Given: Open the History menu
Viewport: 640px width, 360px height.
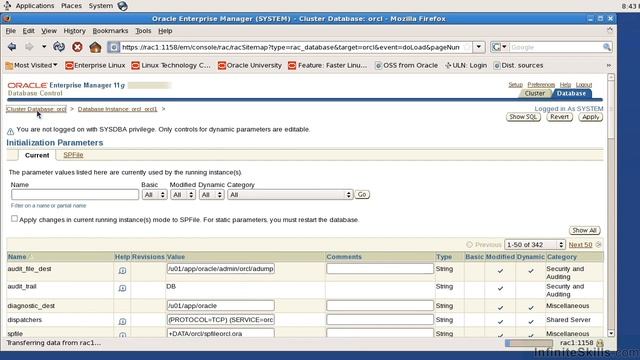Looking at the screenshot, I should [x=74, y=31].
